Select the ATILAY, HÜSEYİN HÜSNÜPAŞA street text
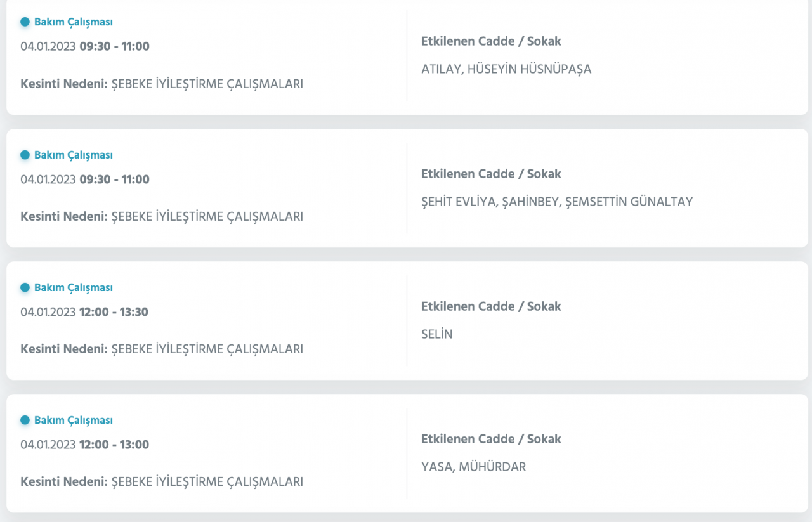 (506, 69)
